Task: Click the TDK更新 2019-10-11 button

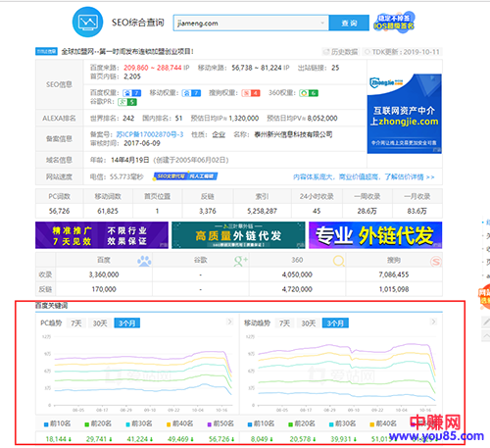Action: coord(402,52)
